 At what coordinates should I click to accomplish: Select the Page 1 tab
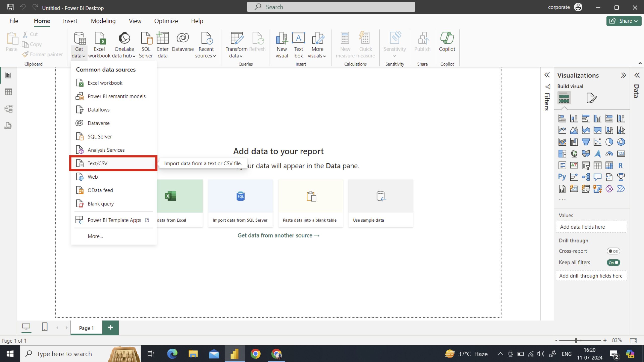pyautogui.click(x=86, y=328)
